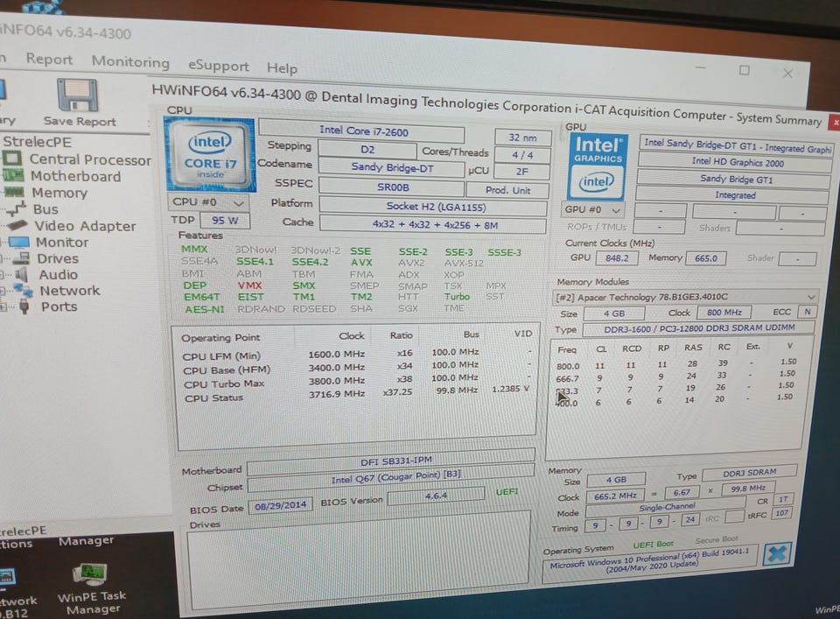Click the Turbo feature label

coord(457,297)
